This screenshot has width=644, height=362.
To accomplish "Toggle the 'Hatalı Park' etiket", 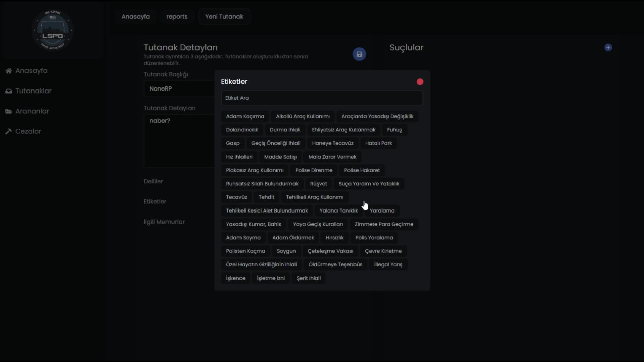I will pos(378,143).
